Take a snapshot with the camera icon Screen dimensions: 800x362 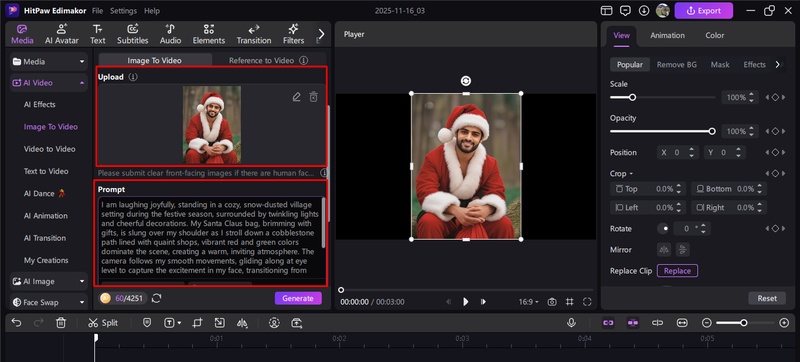pyautogui.click(x=552, y=302)
